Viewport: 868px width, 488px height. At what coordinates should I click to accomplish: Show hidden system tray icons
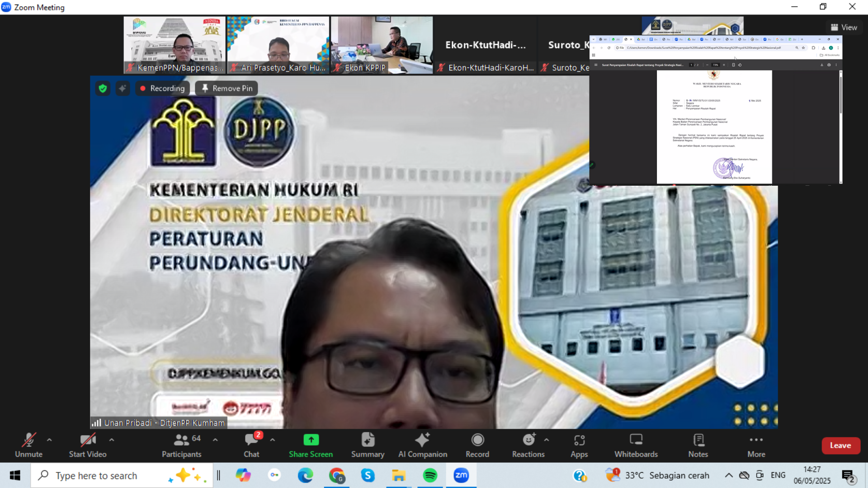(729, 475)
